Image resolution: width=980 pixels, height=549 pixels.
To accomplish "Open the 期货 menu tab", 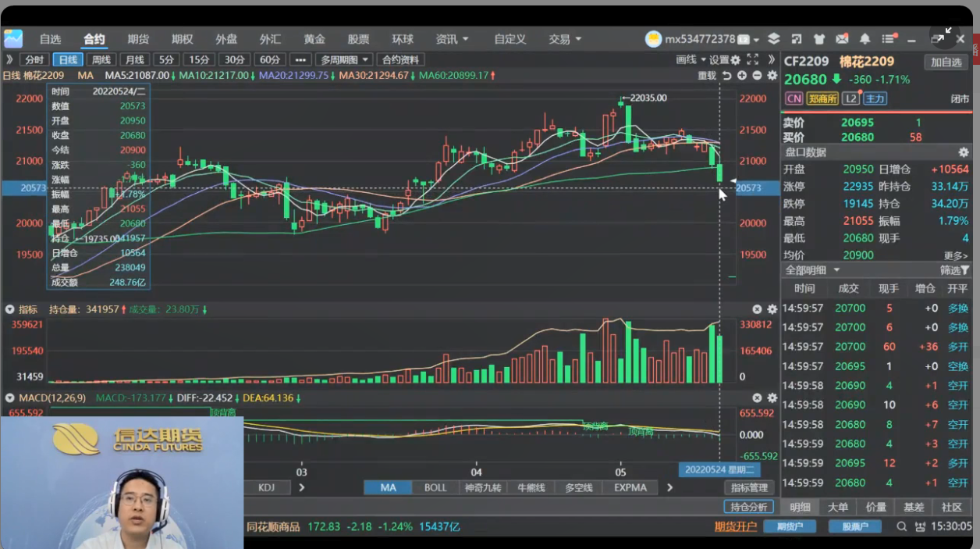I will 138,39.
